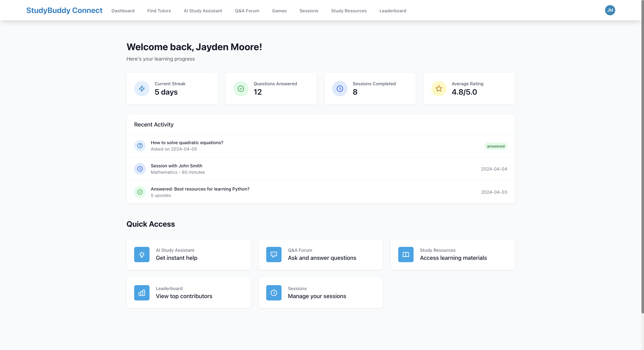The width and height of the screenshot is (644, 350).
Task: Click the Sessions quick access clock icon
Action: [x=274, y=293]
